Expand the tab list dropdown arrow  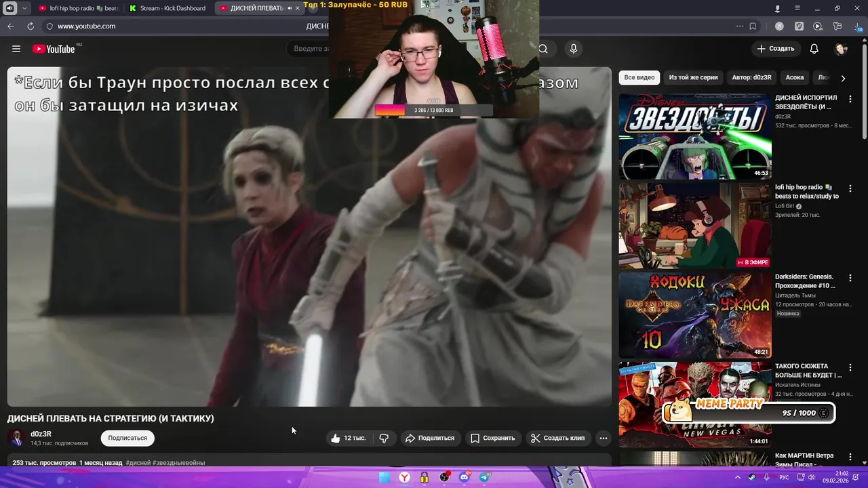[25, 8]
